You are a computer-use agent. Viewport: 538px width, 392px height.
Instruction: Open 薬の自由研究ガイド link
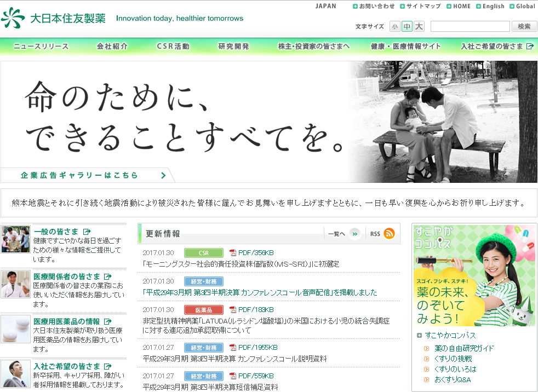[x=464, y=348]
